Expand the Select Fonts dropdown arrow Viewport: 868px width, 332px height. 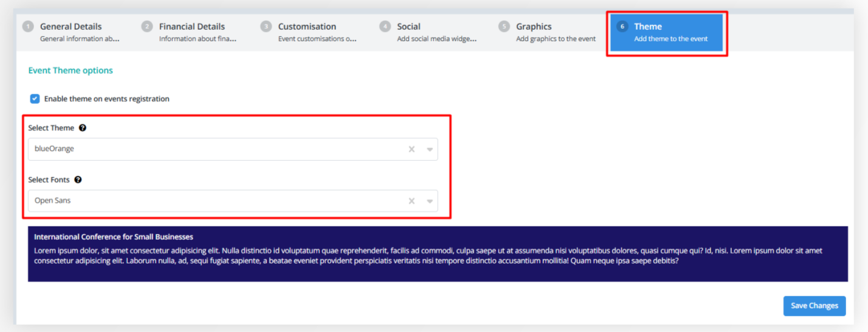(430, 201)
